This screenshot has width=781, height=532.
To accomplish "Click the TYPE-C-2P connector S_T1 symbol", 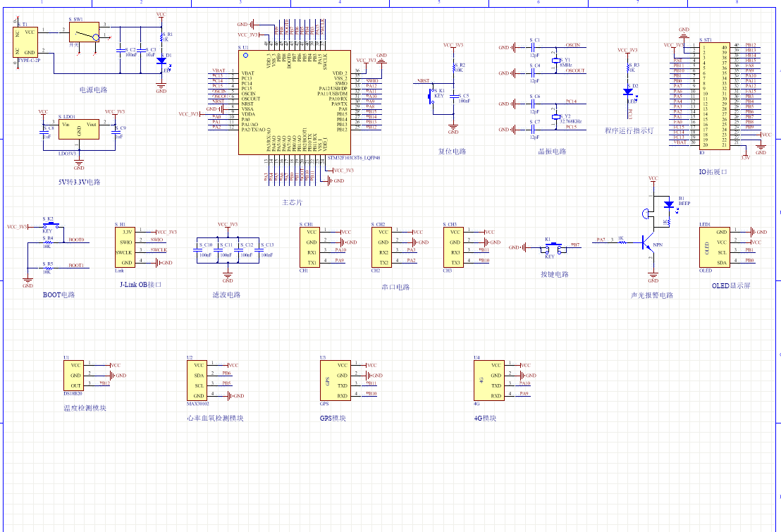I will (x=25, y=42).
